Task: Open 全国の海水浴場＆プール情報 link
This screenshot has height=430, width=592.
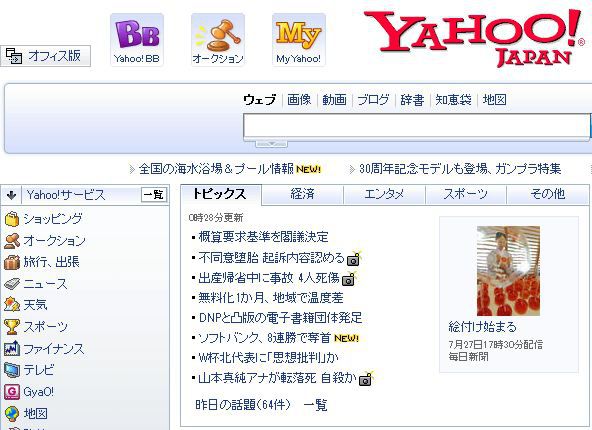Action: coord(216,169)
